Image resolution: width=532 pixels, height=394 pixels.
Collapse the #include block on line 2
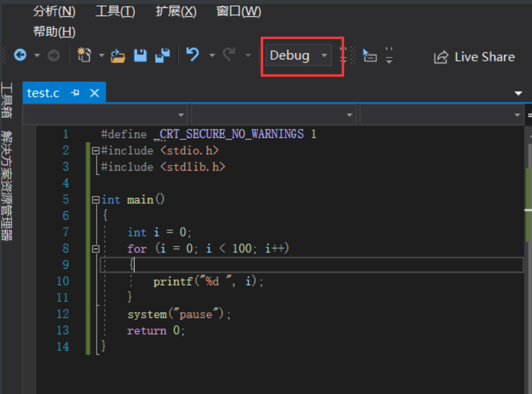click(96, 151)
